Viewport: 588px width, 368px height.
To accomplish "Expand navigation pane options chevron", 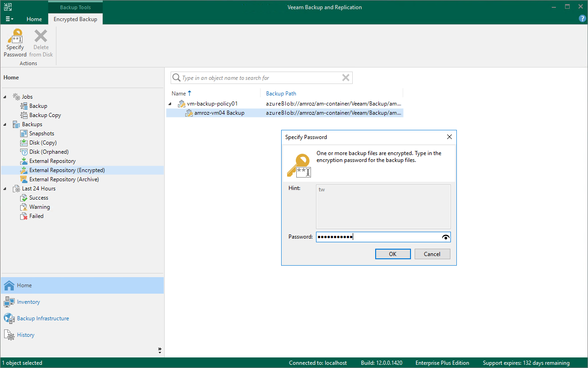I will click(160, 350).
